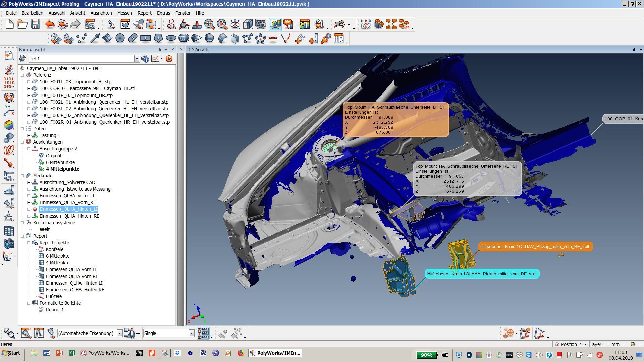Open the Messen menu

click(124, 13)
